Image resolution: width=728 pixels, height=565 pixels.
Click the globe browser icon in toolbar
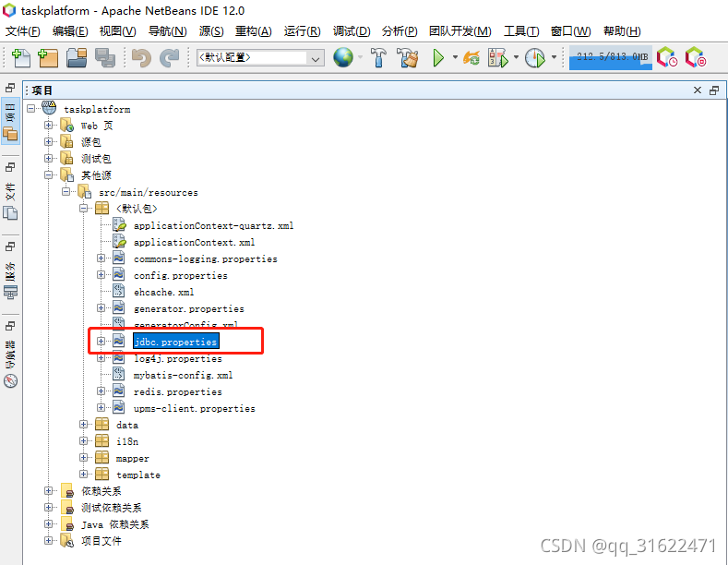[x=343, y=57]
